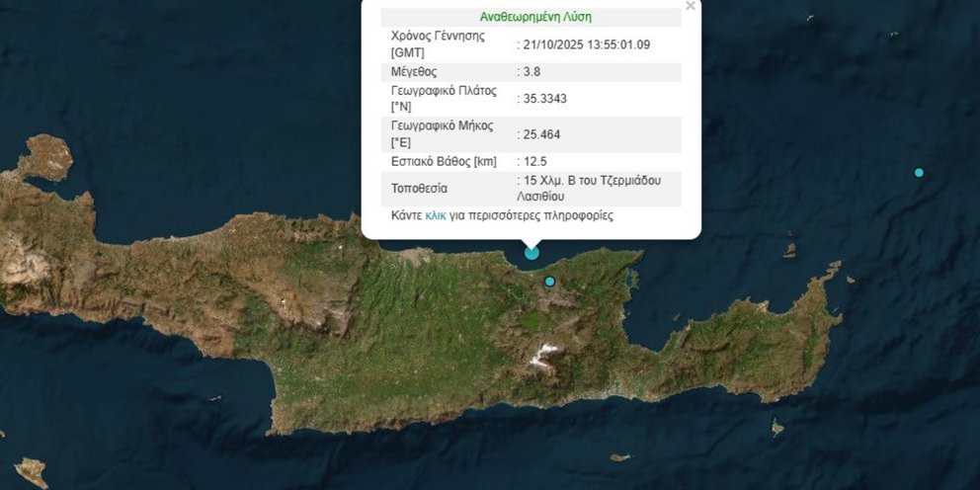Open the 'κλικ' link for more information
This screenshot has width=980, height=490.
[x=436, y=215]
